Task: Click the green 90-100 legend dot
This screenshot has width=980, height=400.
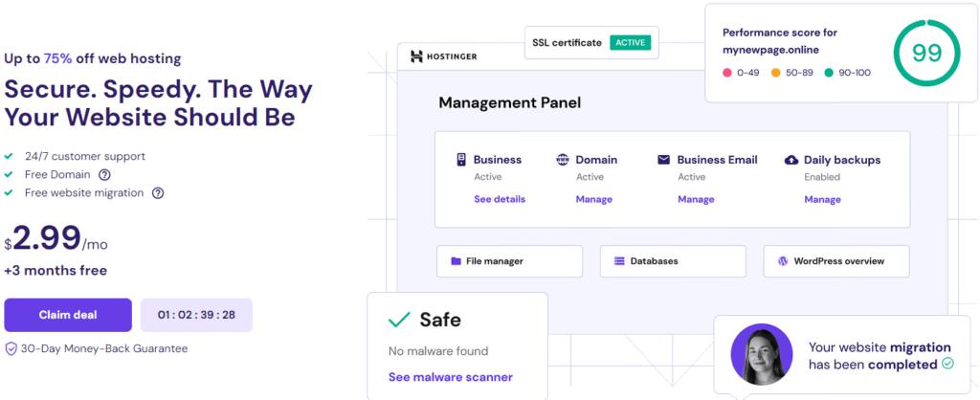Action: click(829, 73)
